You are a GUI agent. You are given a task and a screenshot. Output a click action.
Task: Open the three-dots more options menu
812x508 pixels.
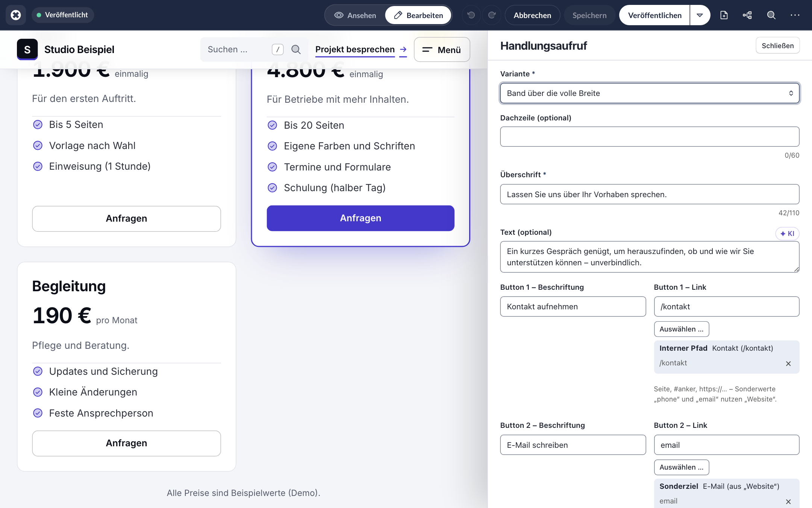coord(795,15)
